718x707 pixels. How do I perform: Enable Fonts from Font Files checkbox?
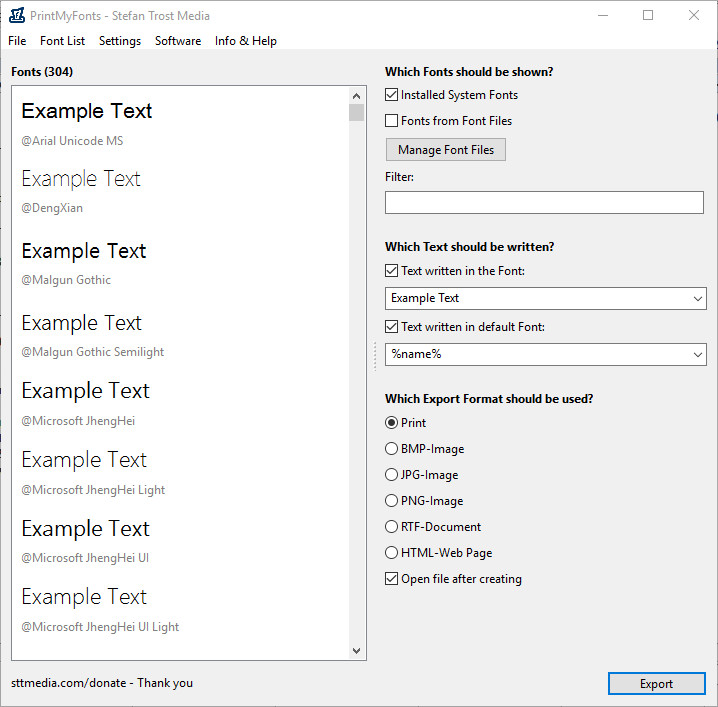pos(392,121)
